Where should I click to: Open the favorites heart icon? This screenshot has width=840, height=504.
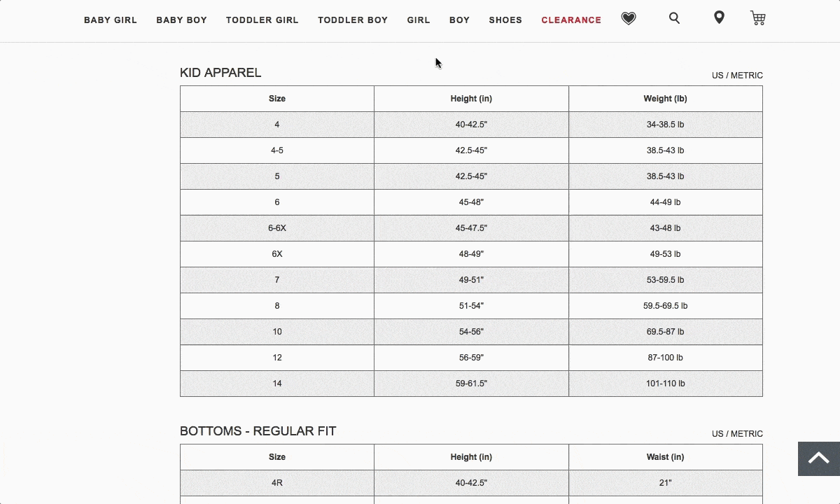tap(629, 19)
